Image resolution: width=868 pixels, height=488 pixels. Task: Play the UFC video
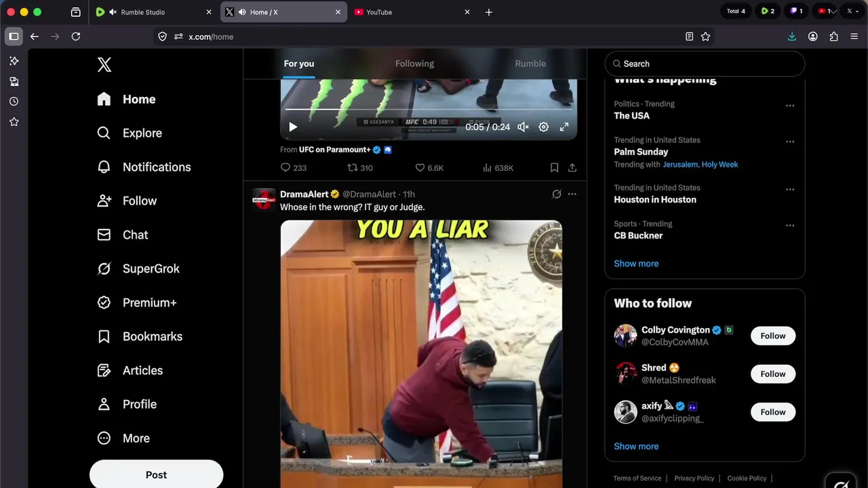[x=293, y=127]
